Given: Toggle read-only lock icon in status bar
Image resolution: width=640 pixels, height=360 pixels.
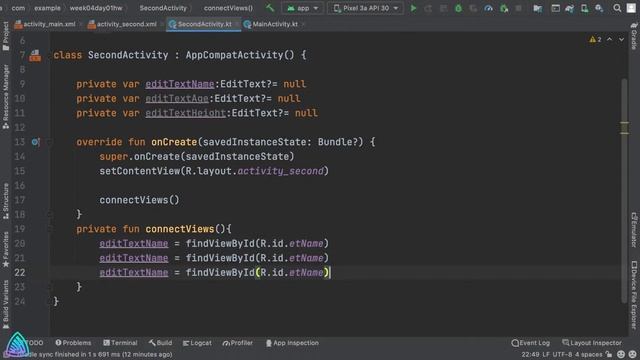Looking at the screenshot, I should click(609, 354).
